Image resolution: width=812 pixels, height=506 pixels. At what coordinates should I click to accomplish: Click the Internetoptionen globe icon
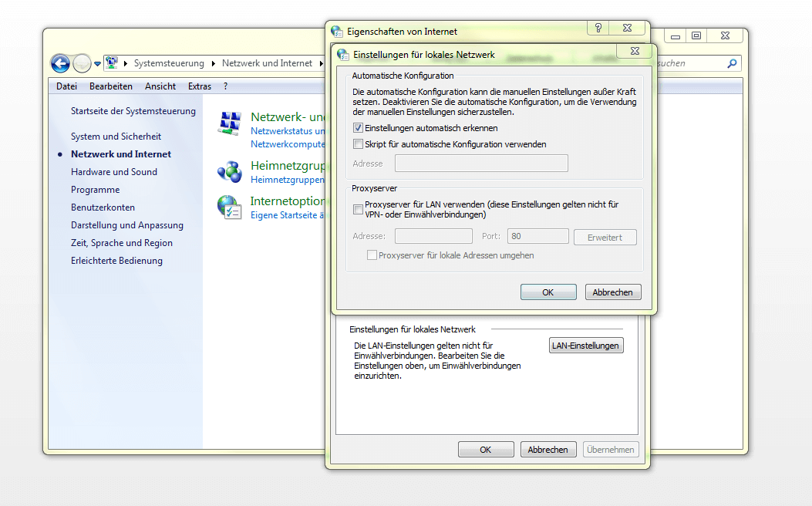[x=230, y=207]
